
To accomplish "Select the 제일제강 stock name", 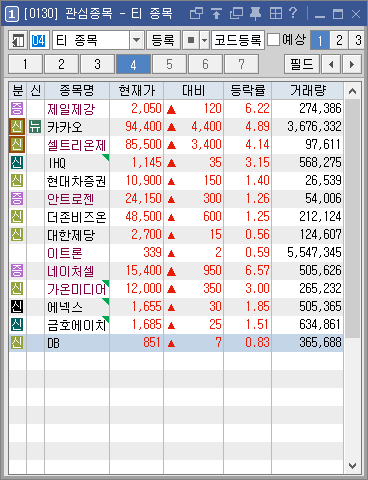I will click(71, 109).
